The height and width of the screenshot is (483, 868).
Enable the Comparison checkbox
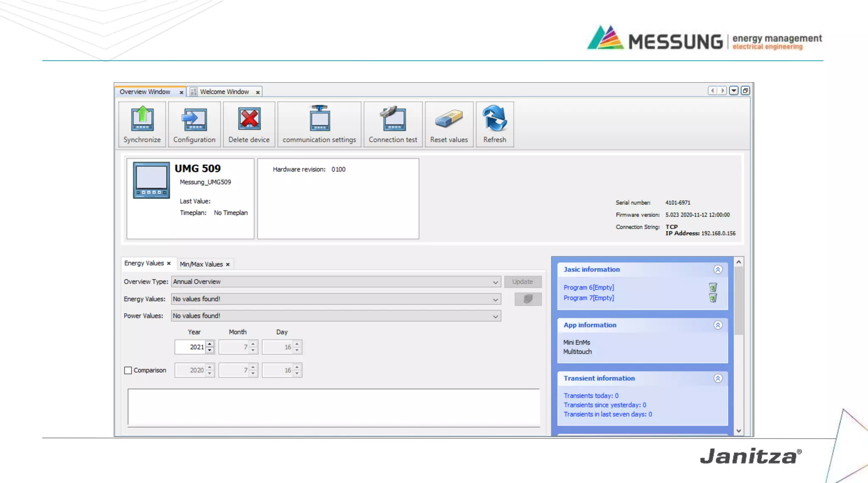click(x=128, y=370)
